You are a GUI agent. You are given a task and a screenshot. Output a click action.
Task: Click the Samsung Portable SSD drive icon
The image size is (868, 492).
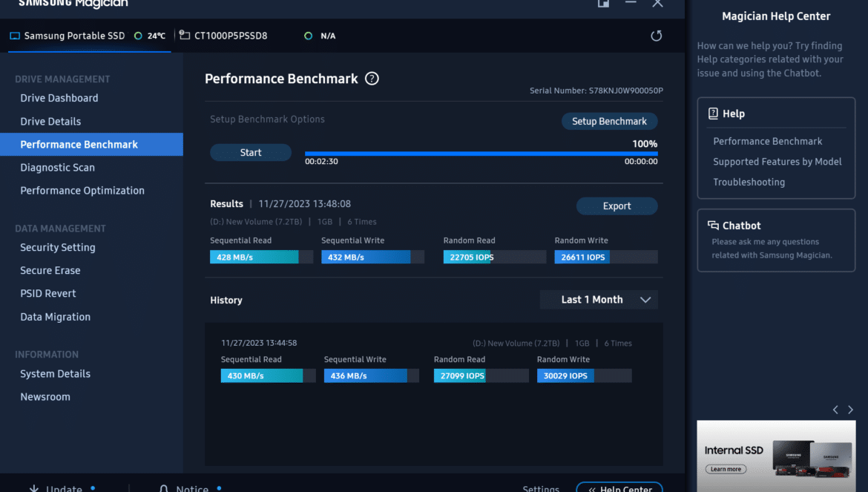click(15, 36)
